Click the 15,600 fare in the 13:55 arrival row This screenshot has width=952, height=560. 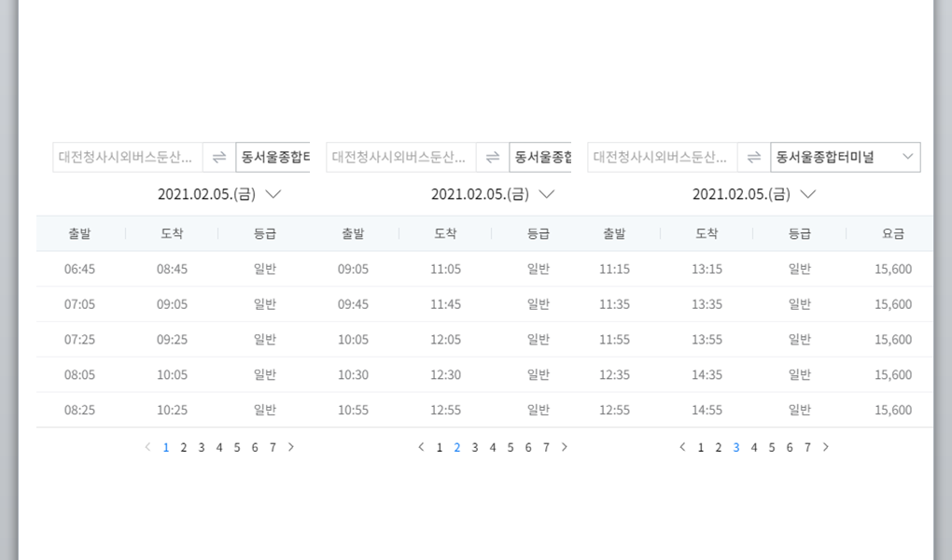[893, 340]
